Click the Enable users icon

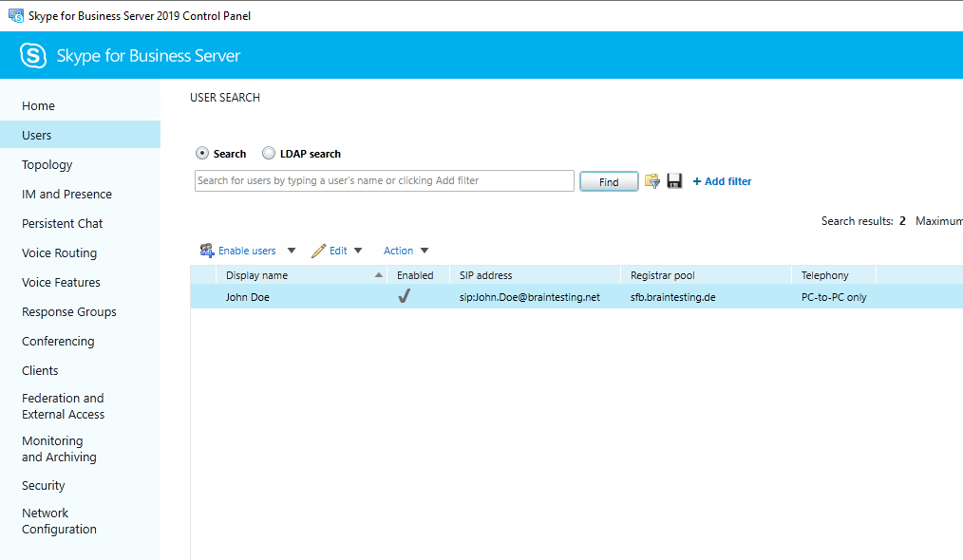207,251
